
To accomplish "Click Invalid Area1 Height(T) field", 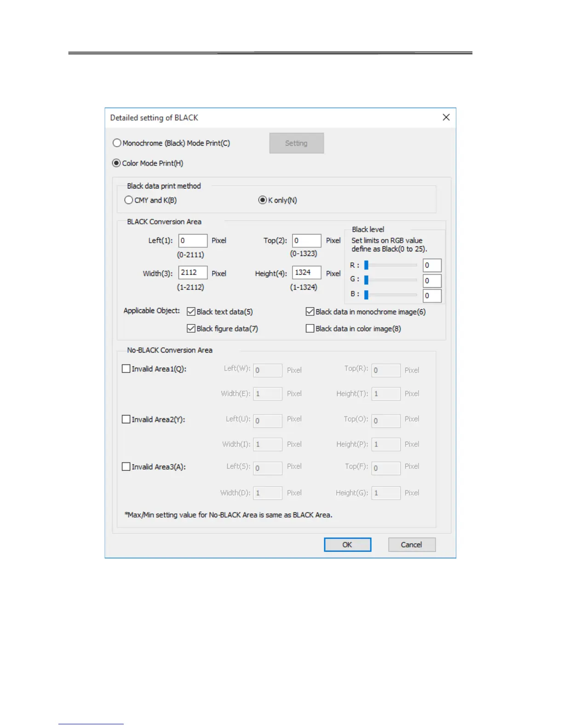I will coord(386,393).
